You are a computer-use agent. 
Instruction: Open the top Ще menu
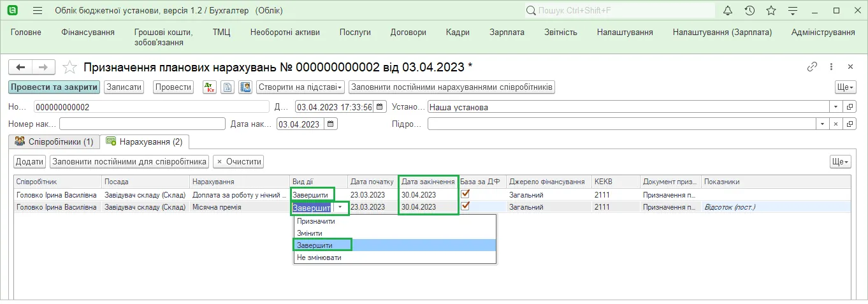tap(845, 87)
